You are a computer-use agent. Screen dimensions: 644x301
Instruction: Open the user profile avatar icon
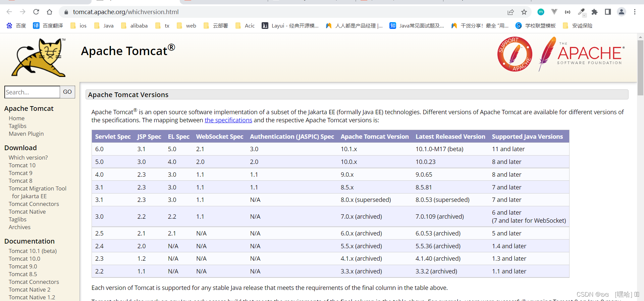[x=622, y=12]
